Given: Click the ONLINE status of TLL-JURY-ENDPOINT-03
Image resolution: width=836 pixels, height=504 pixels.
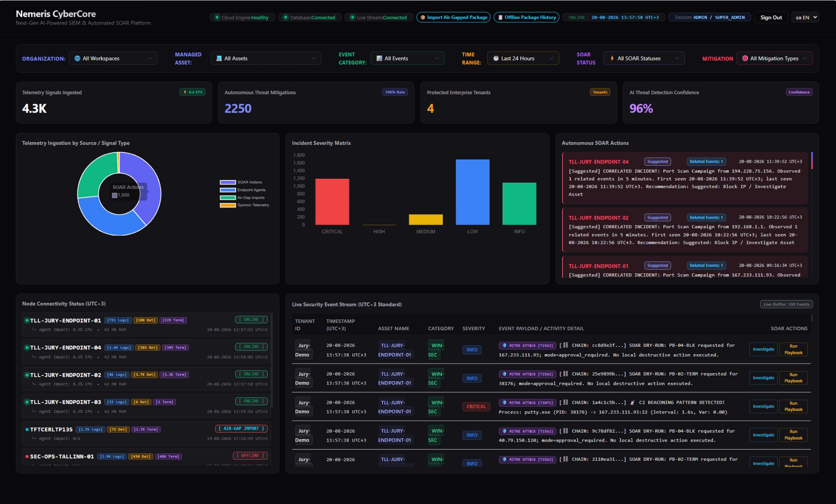Looking at the screenshot, I should tap(251, 401).
